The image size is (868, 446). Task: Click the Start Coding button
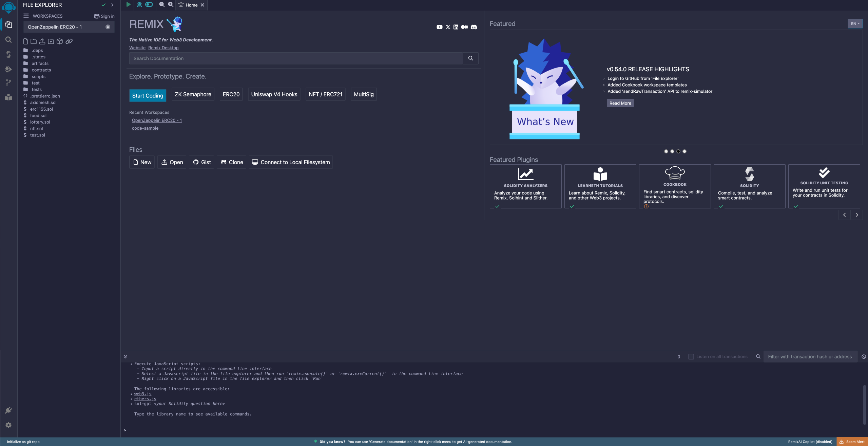click(x=148, y=96)
